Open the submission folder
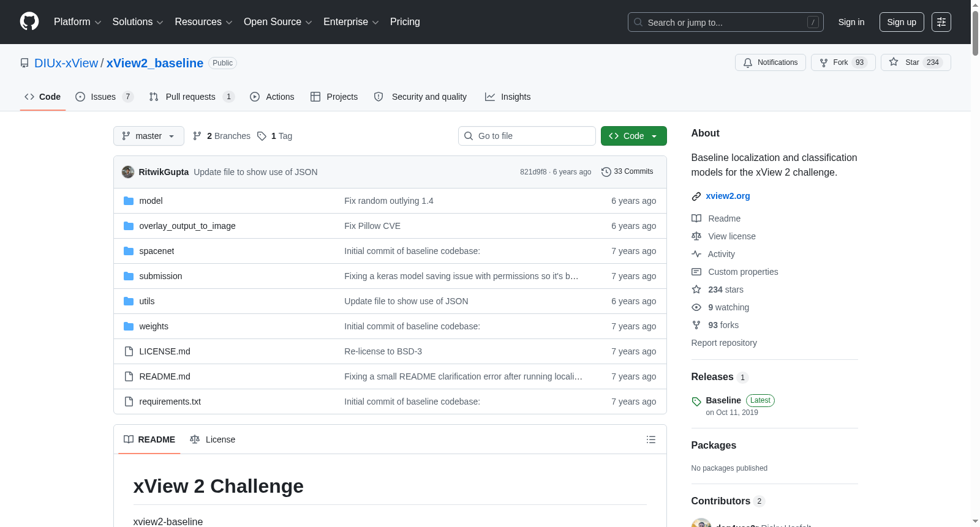 point(160,276)
